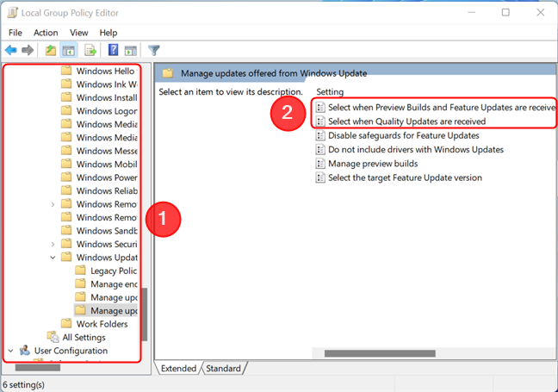
Task: Click the Local Group Policy Editor title icon
Action: [13, 13]
